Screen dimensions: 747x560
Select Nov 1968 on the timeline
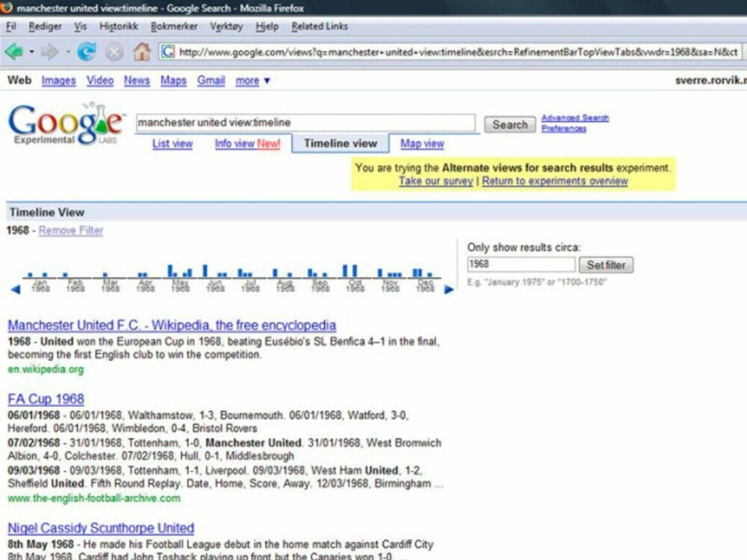[390, 285]
